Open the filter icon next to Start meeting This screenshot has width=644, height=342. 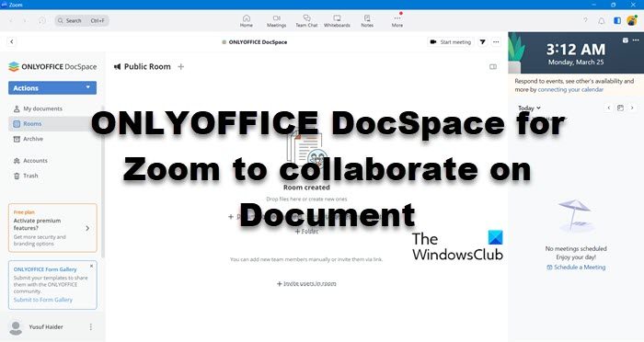tap(483, 42)
